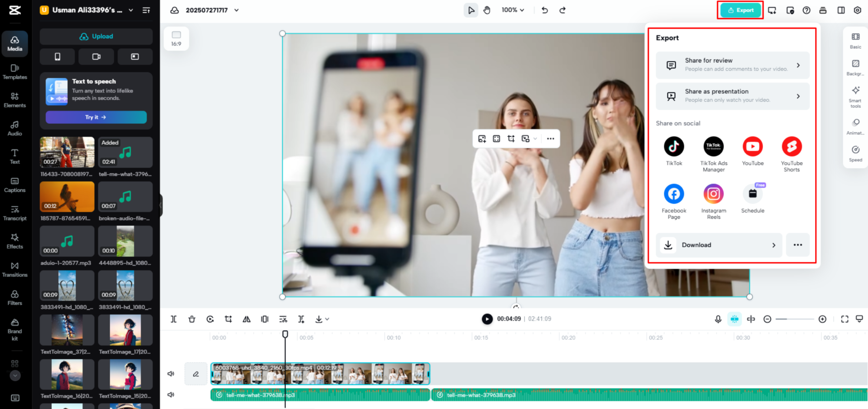Image resolution: width=868 pixels, height=409 pixels.
Task: Click the Upload button
Action: point(96,36)
